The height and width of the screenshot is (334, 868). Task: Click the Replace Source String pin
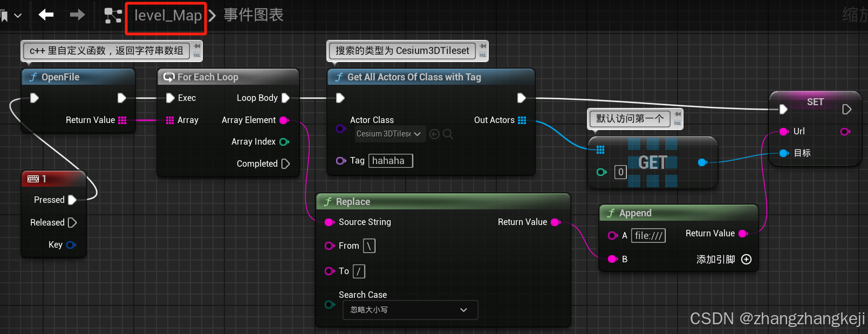click(330, 222)
